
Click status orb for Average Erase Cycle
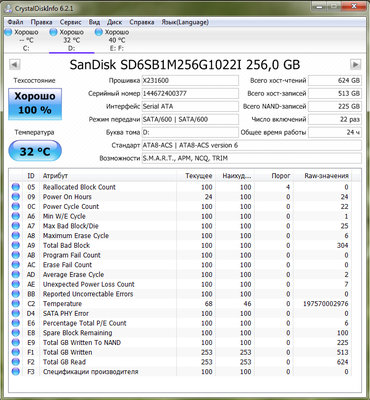click(16, 275)
